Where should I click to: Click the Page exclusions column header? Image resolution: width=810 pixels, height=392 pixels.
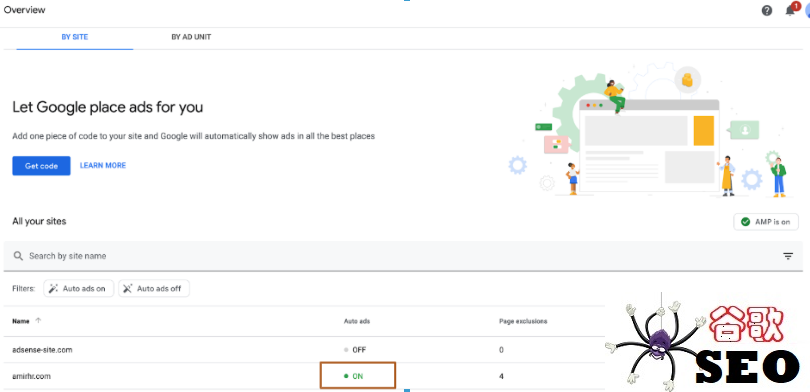click(x=523, y=321)
